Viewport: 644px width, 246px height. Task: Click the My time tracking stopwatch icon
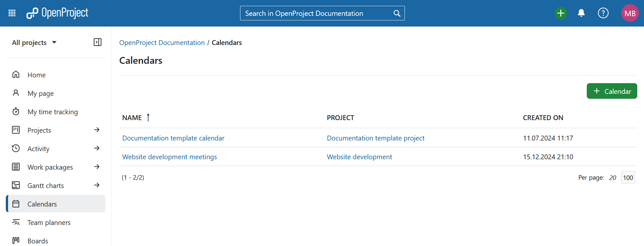[x=16, y=111]
